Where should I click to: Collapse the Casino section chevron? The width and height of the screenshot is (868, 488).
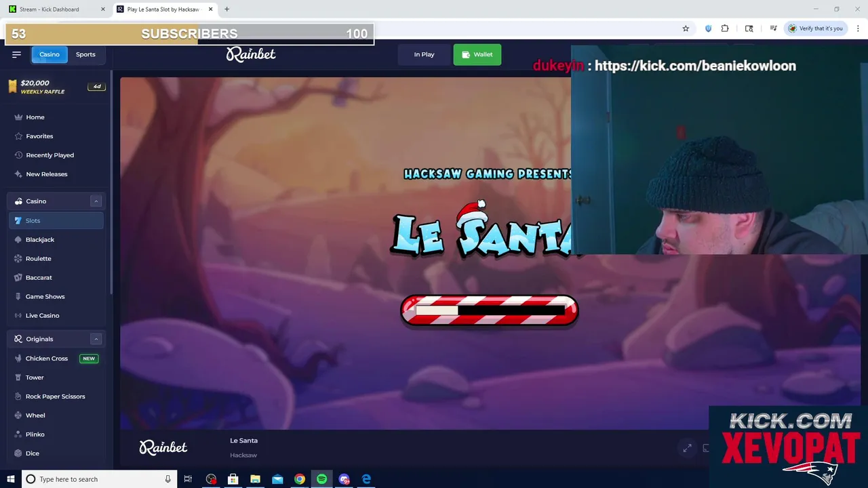coord(96,201)
